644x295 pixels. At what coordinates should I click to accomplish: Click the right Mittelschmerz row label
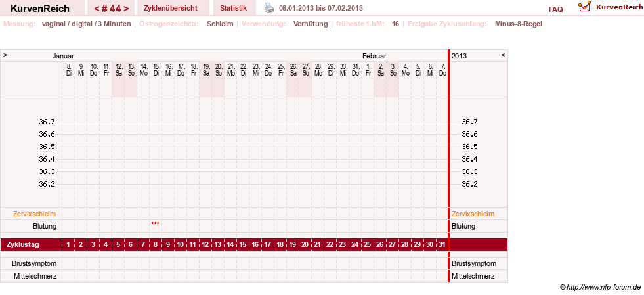473,276
